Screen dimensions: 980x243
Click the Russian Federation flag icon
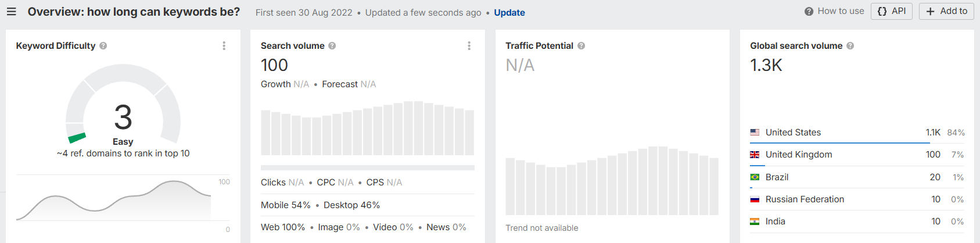click(x=755, y=199)
